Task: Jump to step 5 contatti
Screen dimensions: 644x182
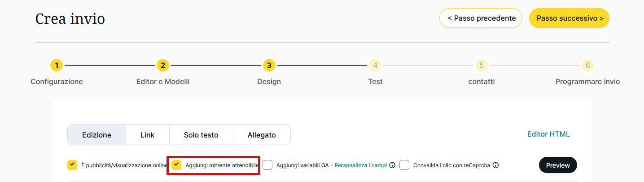Action: [481, 66]
